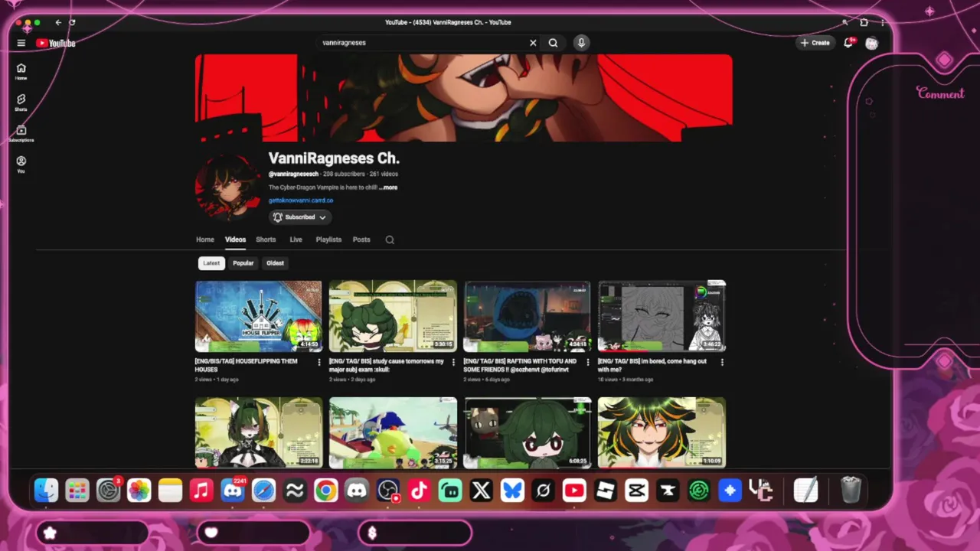
Task: Switch to the Posts tab
Action: [x=361, y=240]
